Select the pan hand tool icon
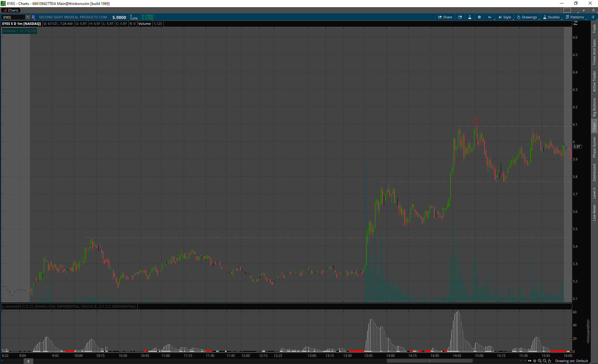The width and height of the screenshot is (598, 364). 550,361
